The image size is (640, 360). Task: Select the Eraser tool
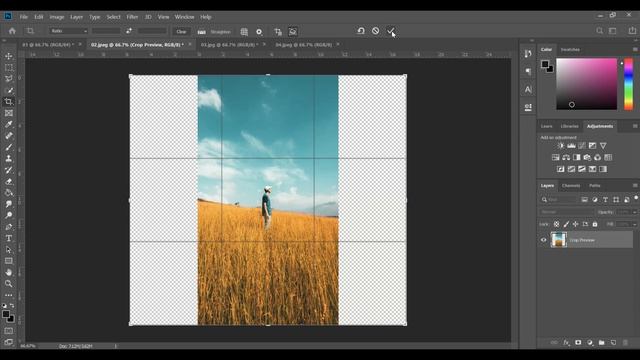[x=9, y=182]
